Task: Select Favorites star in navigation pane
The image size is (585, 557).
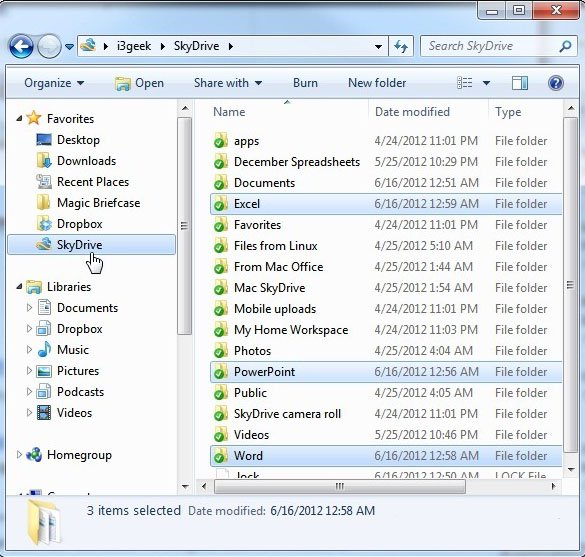Action: (34, 118)
